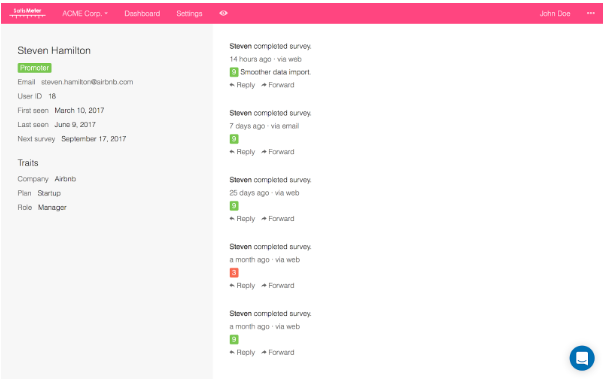
Task: Click the Steven Hamilton name heading
Action: [54, 50]
